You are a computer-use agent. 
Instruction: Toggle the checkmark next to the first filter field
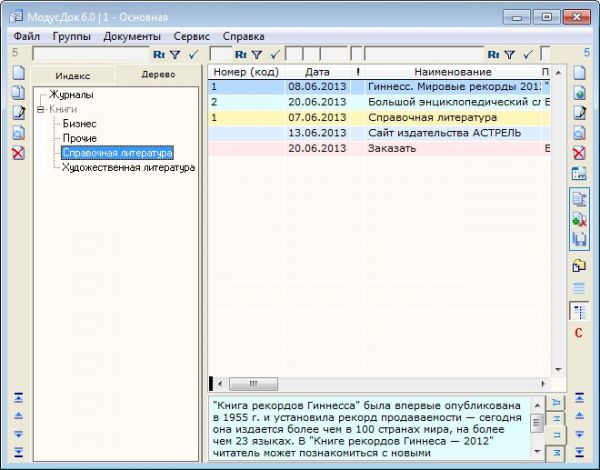point(193,55)
